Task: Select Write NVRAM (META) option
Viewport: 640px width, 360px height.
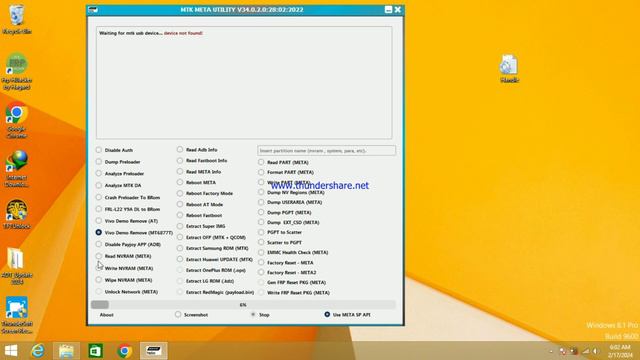Action: (x=125, y=269)
